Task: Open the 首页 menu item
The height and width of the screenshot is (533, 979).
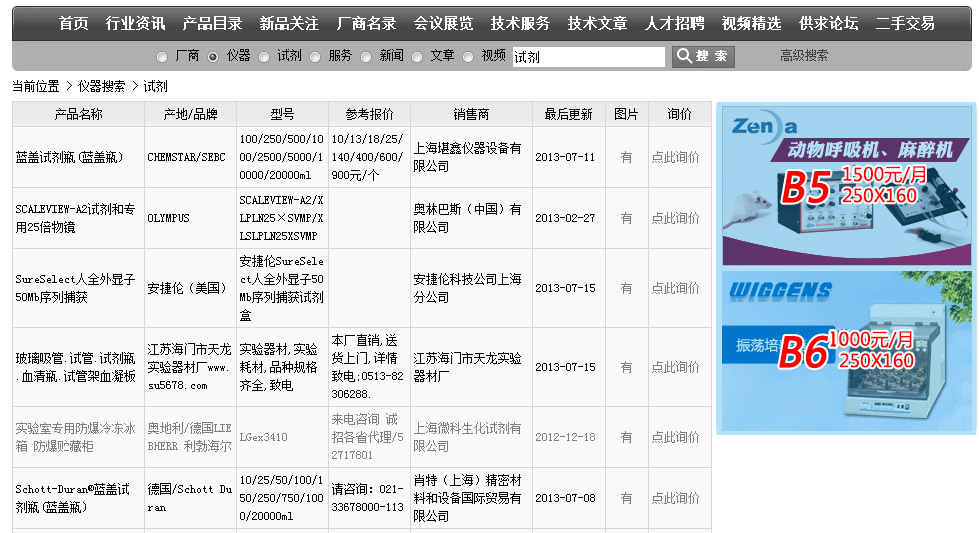Action: tap(73, 23)
